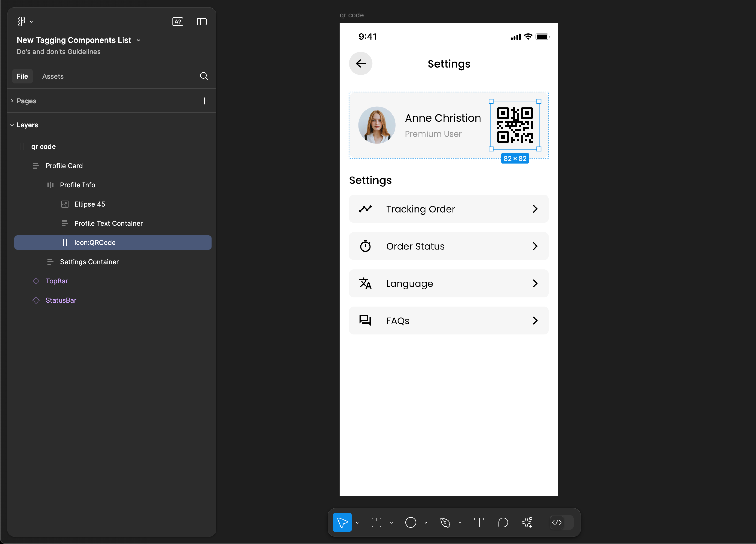Toggle the sidebar panel collapse icon
This screenshot has width=756, height=544.
tap(202, 22)
